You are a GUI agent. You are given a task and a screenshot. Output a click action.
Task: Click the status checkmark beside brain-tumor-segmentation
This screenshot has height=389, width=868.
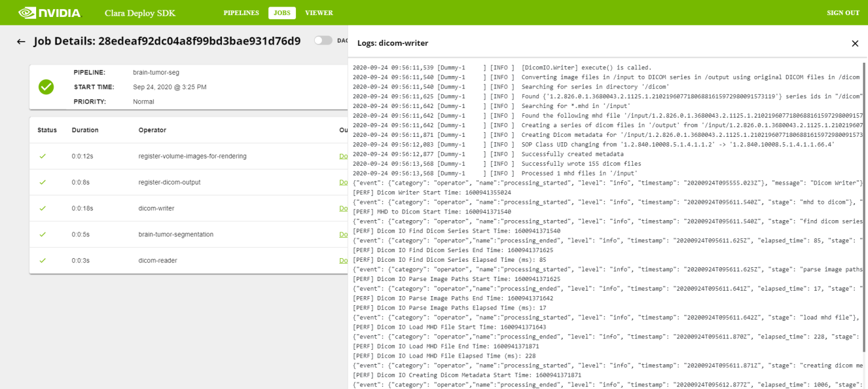(43, 234)
